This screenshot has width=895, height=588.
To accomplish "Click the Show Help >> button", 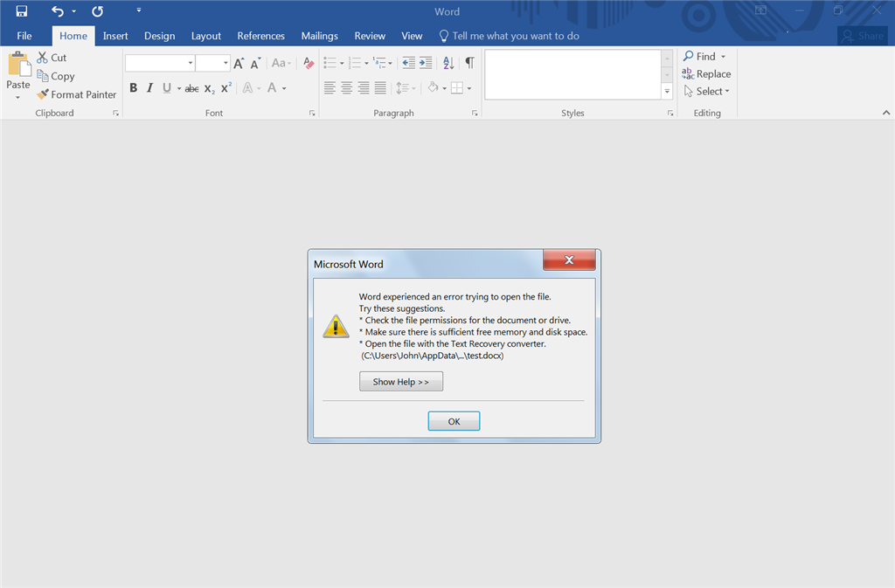I will tap(400, 382).
